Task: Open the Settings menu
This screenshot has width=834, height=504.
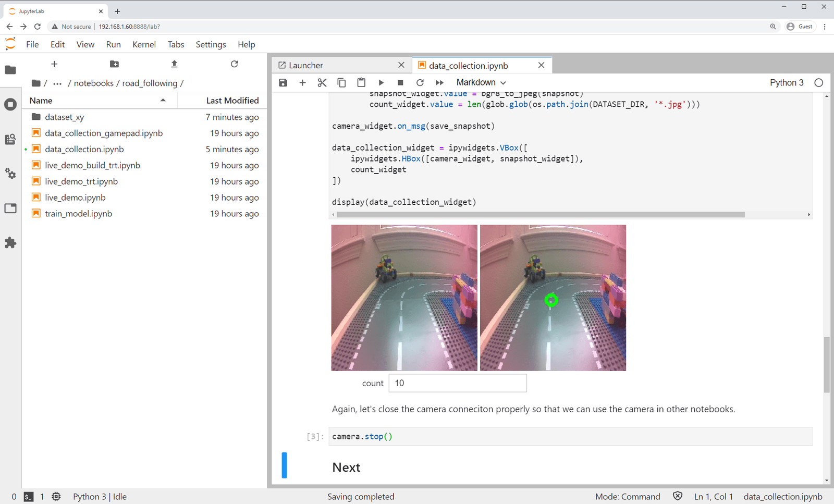Action: (x=211, y=44)
